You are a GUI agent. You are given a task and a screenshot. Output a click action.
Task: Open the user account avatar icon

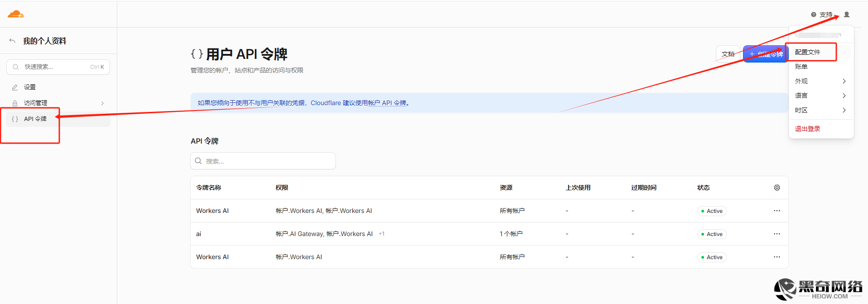(x=847, y=14)
